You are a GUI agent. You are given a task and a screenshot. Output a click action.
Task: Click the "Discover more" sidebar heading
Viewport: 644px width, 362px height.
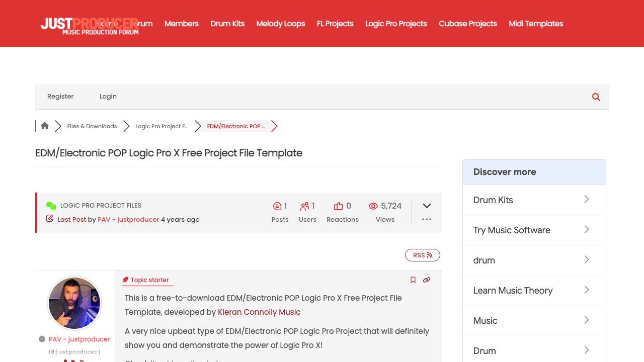(505, 172)
